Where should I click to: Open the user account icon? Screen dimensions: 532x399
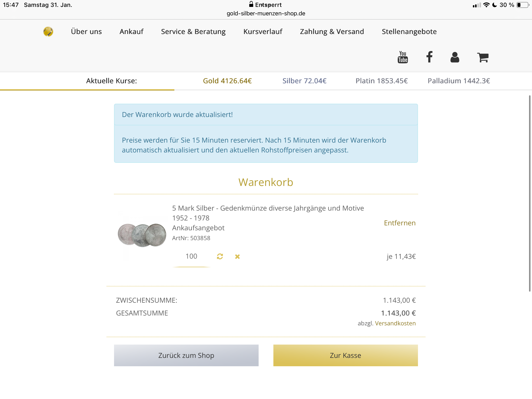[455, 57]
